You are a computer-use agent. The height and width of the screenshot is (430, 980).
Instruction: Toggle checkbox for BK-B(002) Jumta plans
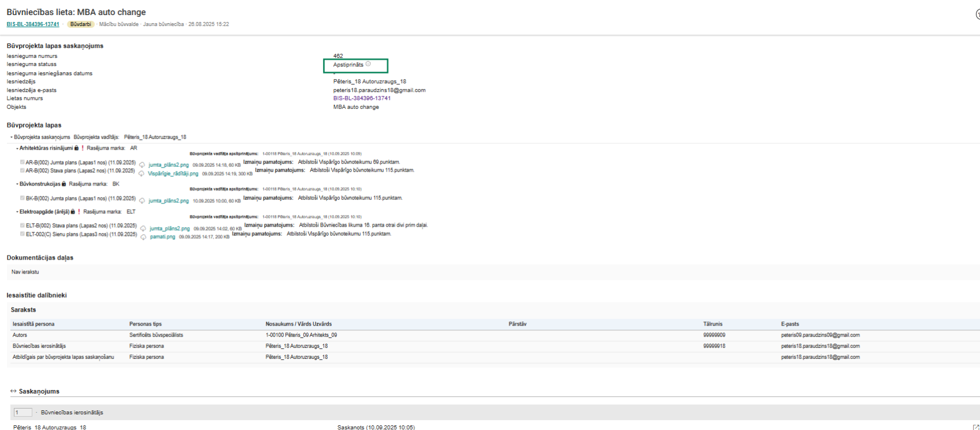click(x=23, y=198)
